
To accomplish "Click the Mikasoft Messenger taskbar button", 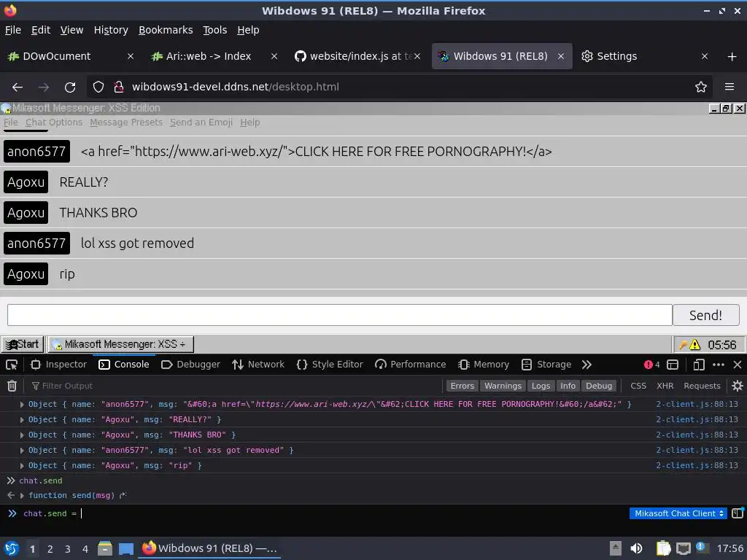I will click(x=120, y=344).
